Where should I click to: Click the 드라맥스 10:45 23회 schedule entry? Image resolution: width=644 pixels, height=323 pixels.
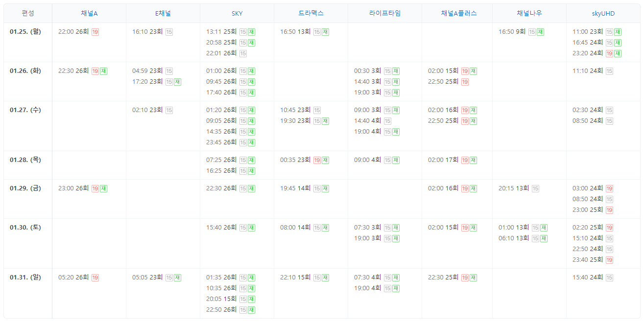pos(301,110)
